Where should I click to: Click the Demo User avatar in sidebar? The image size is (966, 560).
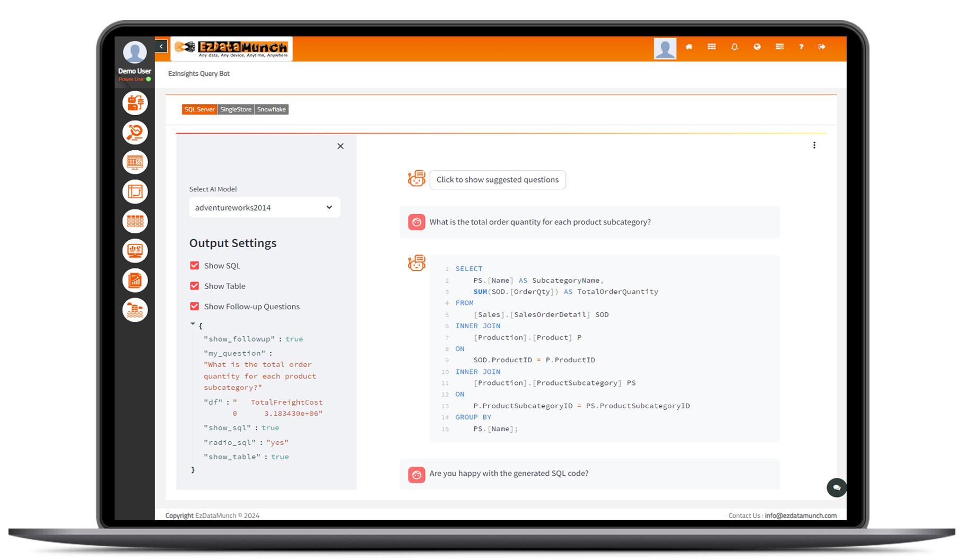coord(135,52)
